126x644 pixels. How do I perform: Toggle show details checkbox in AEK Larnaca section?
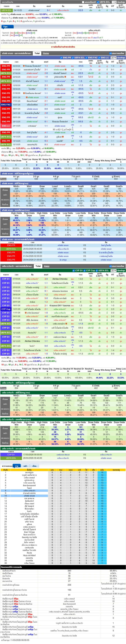110,266
